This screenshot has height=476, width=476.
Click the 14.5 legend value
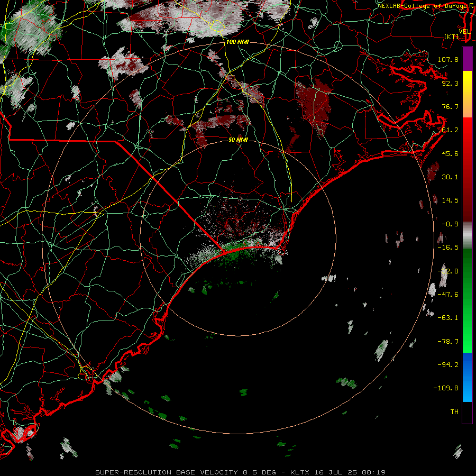click(450, 200)
